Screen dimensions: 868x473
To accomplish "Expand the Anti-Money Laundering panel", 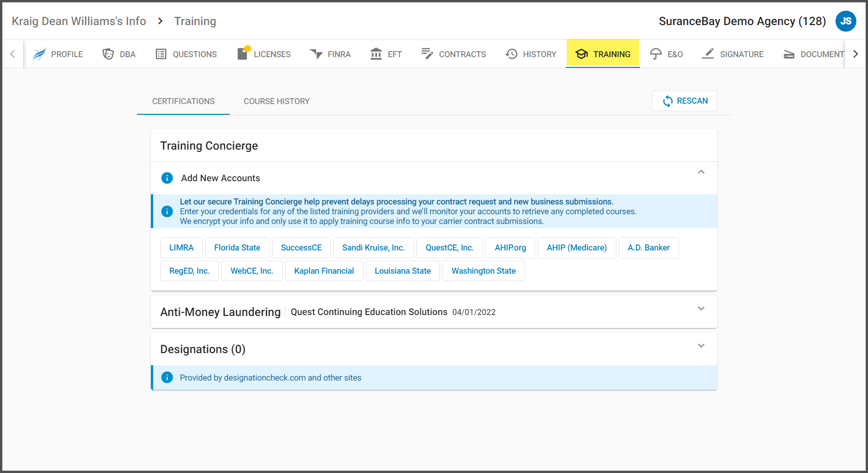I will click(701, 309).
